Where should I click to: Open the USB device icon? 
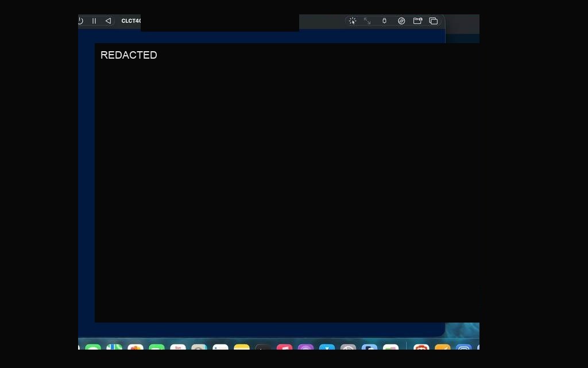coord(384,21)
